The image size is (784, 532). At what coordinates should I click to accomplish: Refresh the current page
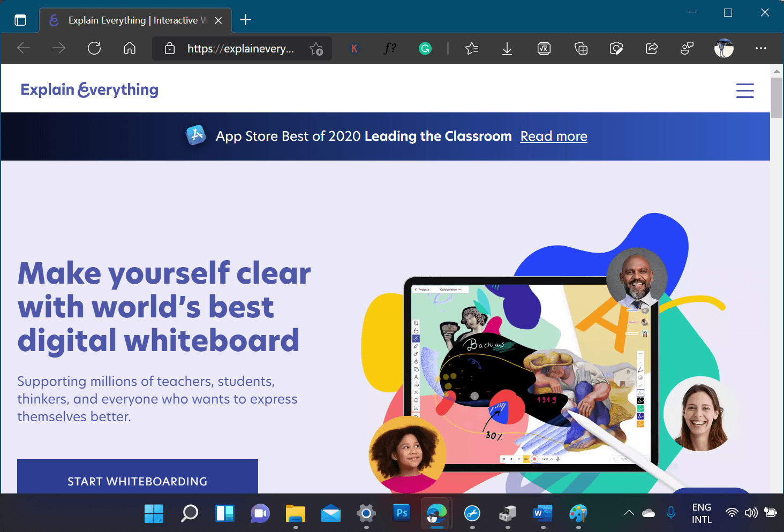point(94,48)
